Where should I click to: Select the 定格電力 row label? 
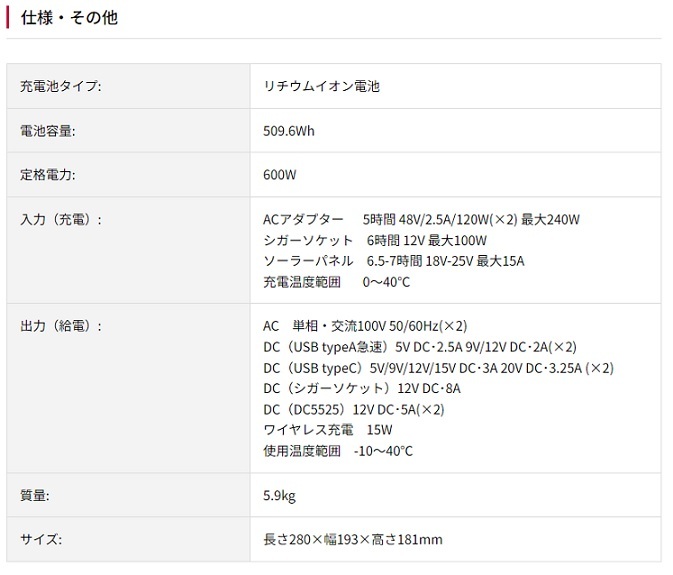(x=48, y=175)
